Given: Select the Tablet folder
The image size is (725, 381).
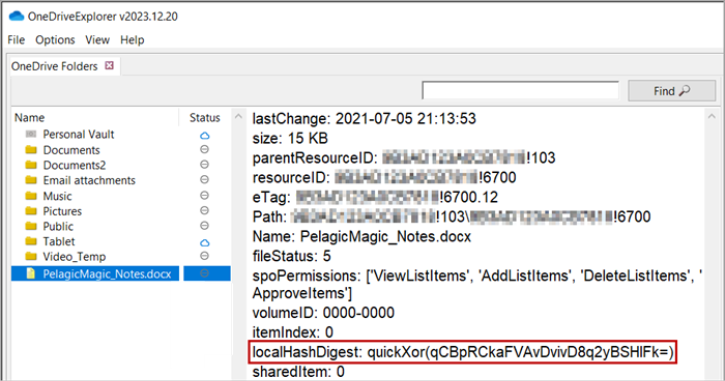Looking at the screenshot, I should pos(59,242).
